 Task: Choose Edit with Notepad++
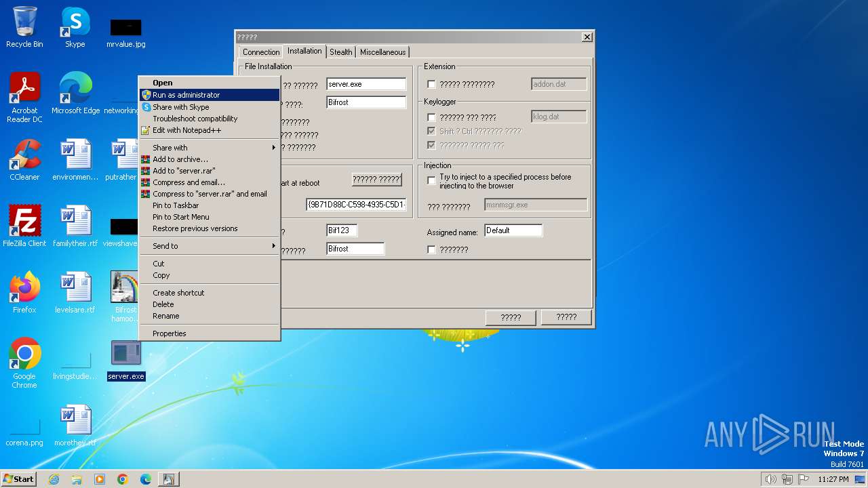[210, 130]
